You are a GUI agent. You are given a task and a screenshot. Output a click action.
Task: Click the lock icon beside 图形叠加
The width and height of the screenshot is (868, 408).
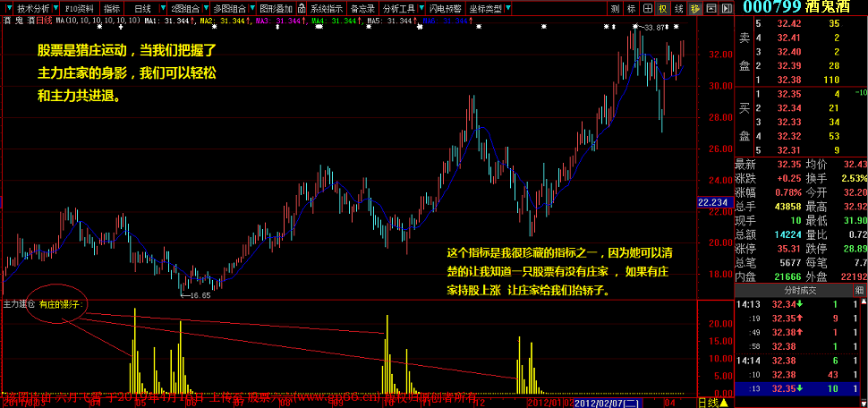click(302, 7)
